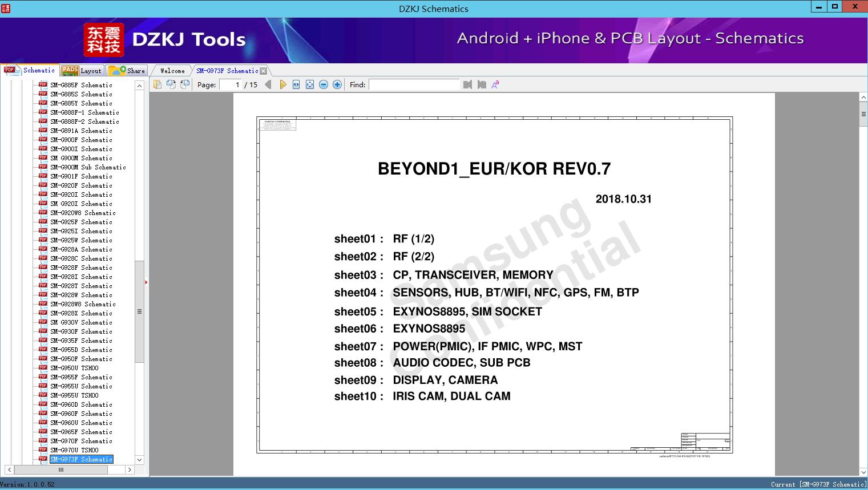
Task: Go to the previous page
Action: [268, 84]
